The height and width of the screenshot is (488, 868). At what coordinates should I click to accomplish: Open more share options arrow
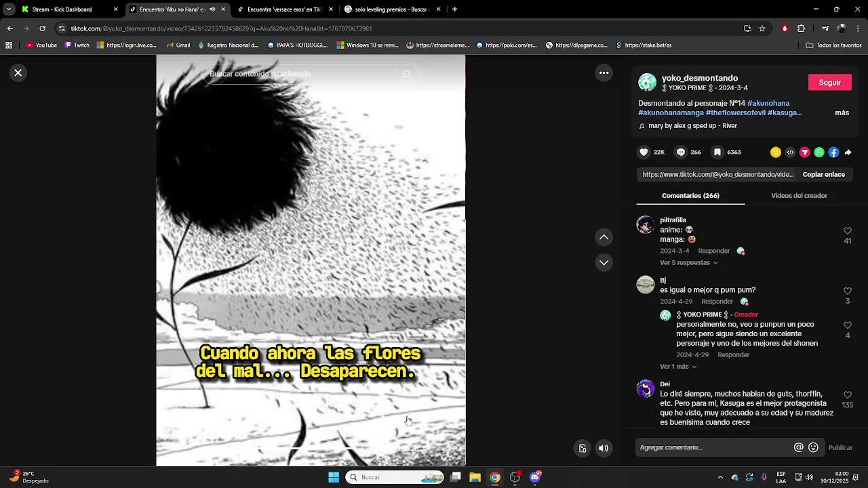pos(848,152)
